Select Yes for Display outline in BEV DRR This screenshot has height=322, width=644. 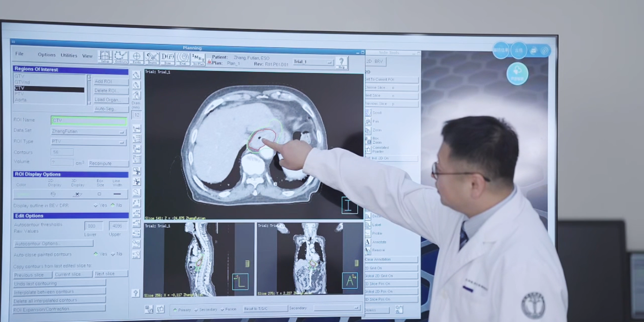coord(96,206)
